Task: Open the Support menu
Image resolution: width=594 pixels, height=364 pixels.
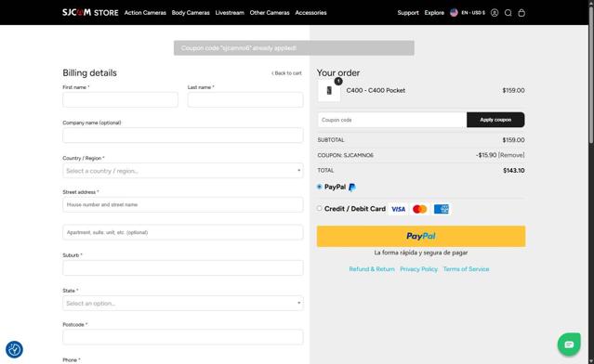Action: tap(408, 13)
